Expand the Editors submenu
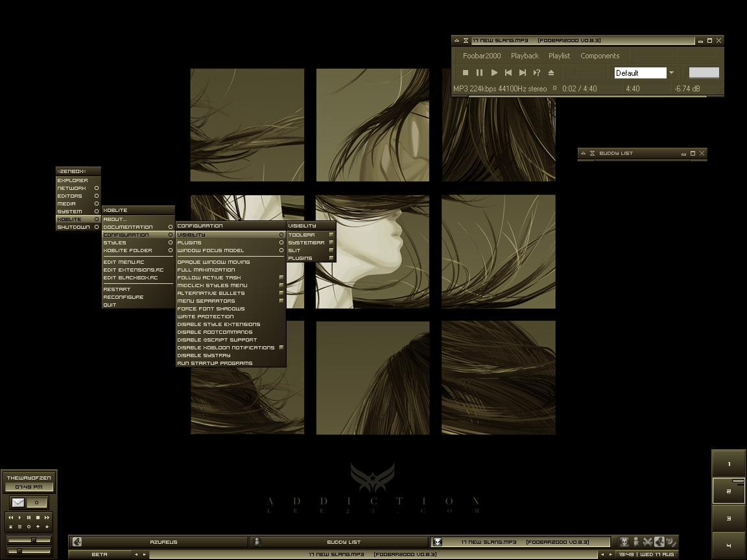This screenshot has height=560, width=747. point(78,196)
